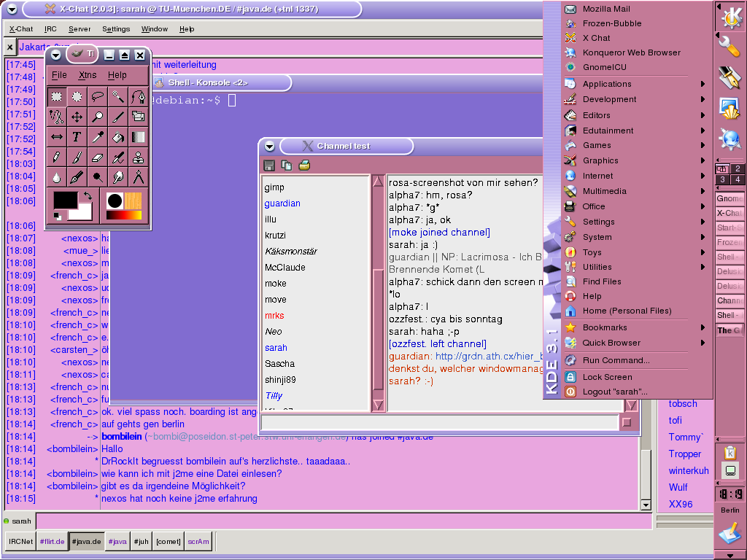Image resolution: width=747 pixels, height=560 pixels.
Task: Expand the Bookmarks submenu
Action: [x=634, y=327]
